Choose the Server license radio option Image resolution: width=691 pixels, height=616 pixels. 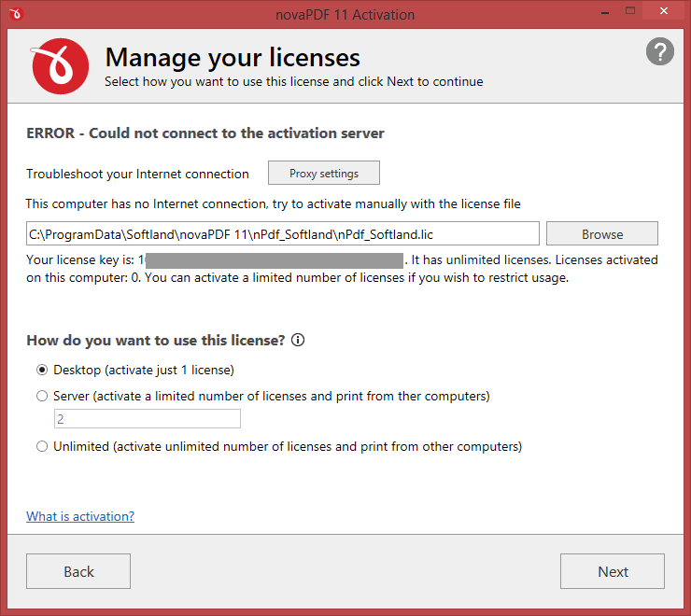point(42,396)
